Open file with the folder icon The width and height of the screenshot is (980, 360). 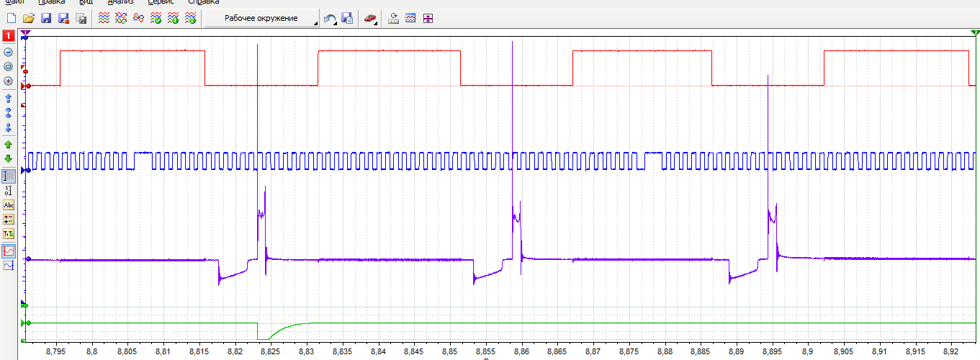click(29, 19)
